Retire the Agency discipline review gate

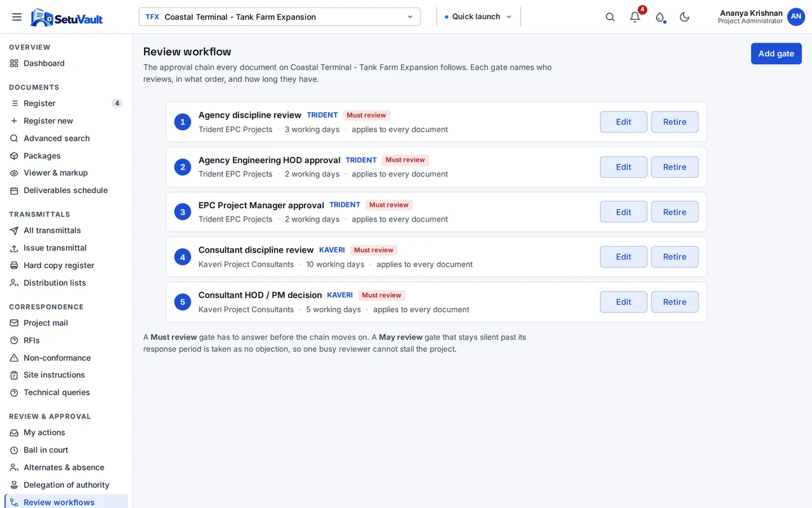tap(675, 122)
